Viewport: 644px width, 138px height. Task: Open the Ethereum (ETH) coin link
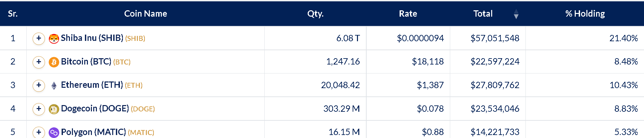click(x=92, y=85)
